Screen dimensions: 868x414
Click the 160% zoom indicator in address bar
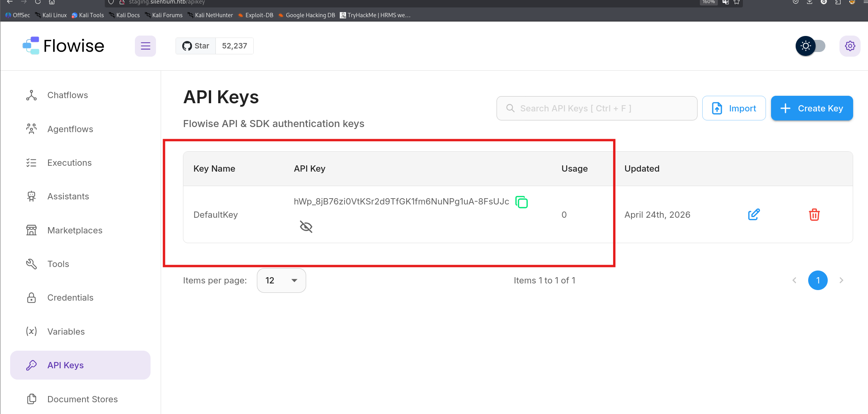[708, 2]
